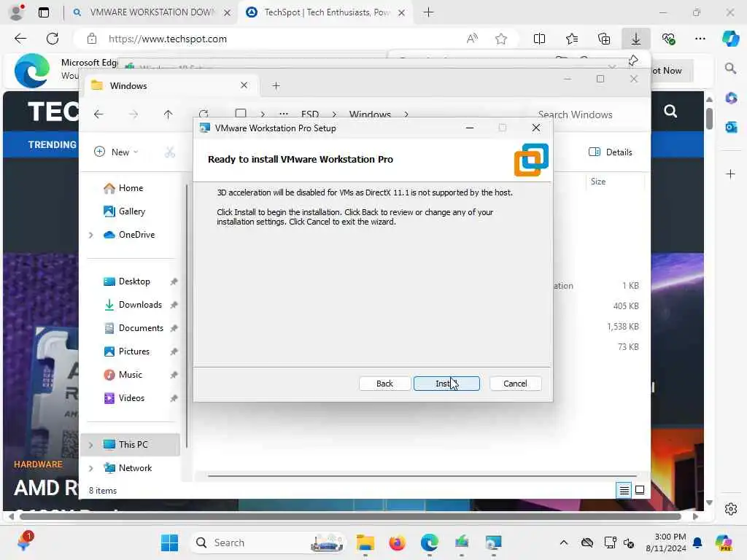Click the Windows breadcrumb in address bar
The image size is (747, 560).
(x=370, y=114)
